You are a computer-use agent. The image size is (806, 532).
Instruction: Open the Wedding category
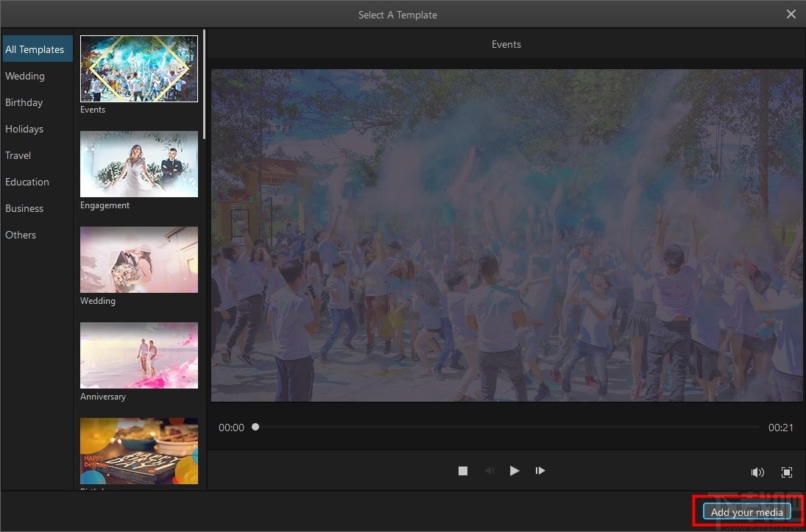coord(25,76)
